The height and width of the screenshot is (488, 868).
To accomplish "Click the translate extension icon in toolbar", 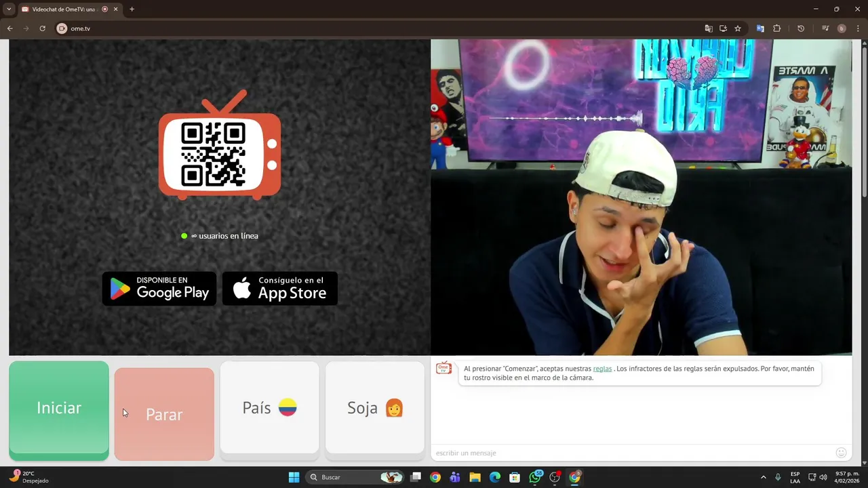I will pos(760,28).
